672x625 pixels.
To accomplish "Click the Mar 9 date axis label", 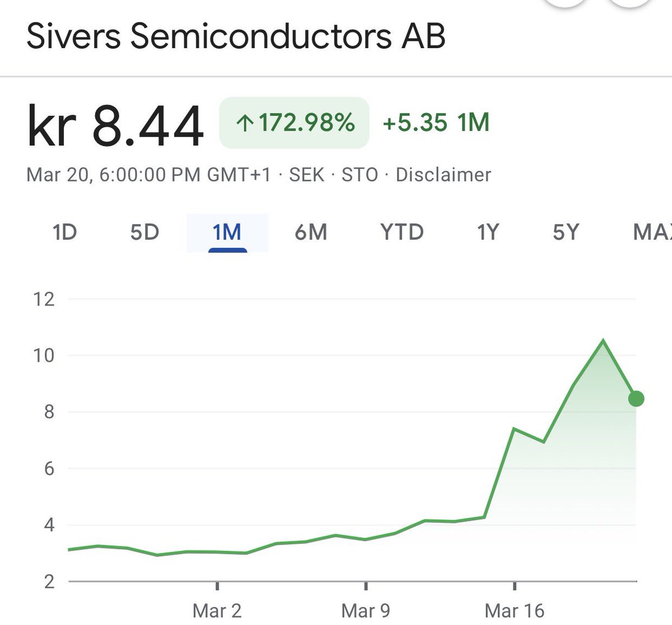I will pyautogui.click(x=366, y=610).
